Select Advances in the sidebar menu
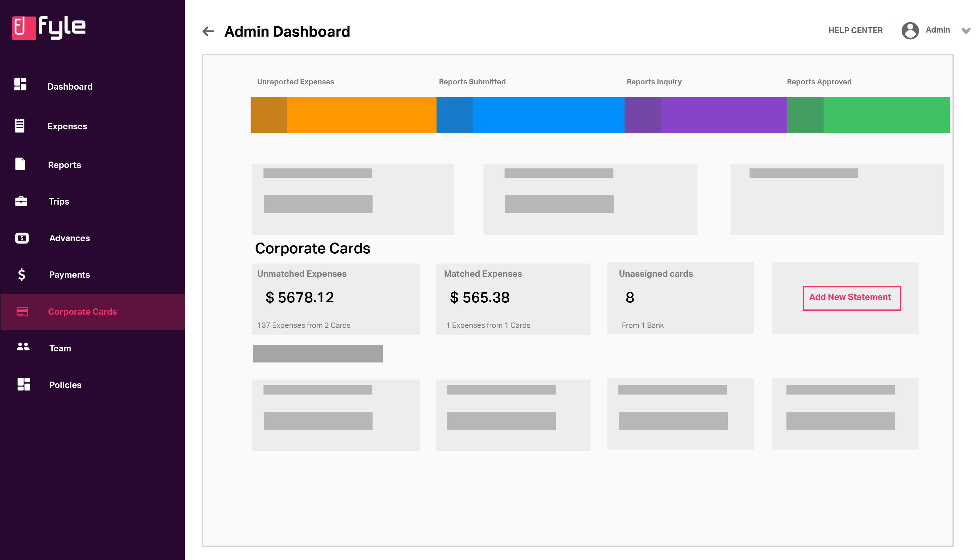The width and height of the screenshot is (980, 560). pyautogui.click(x=69, y=238)
